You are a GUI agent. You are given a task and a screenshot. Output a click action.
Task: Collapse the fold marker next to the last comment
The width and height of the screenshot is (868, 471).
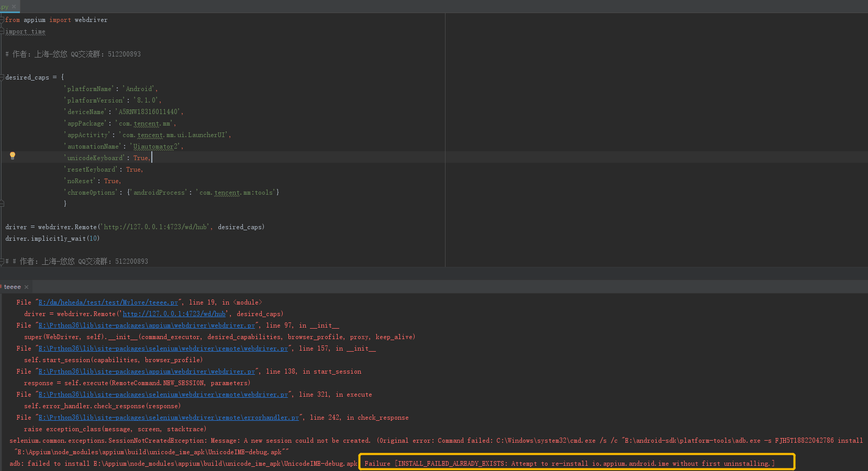pos(3,260)
